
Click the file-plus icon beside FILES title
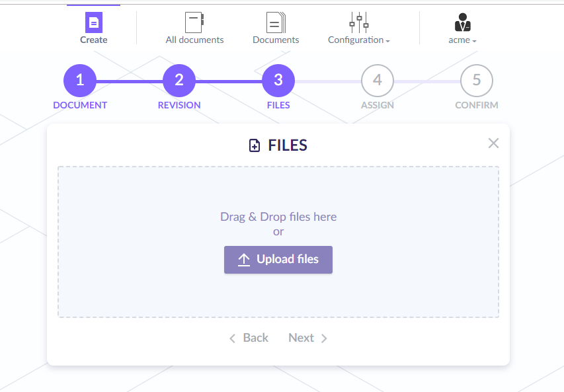(x=255, y=145)
